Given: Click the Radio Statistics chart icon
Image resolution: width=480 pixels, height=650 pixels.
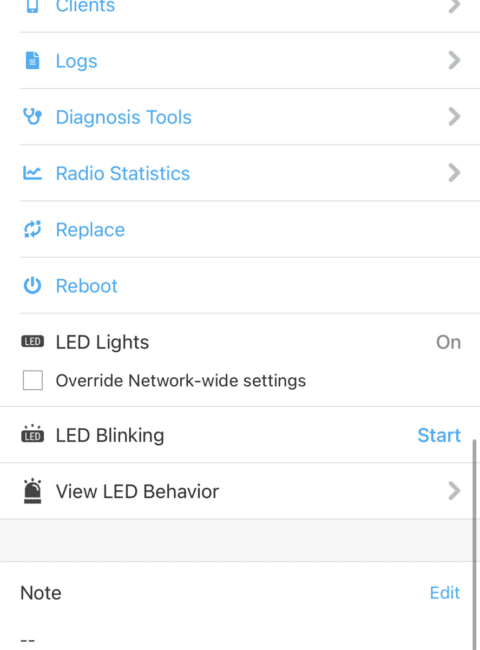Looking at the screenshot, I should pos(32,173).
